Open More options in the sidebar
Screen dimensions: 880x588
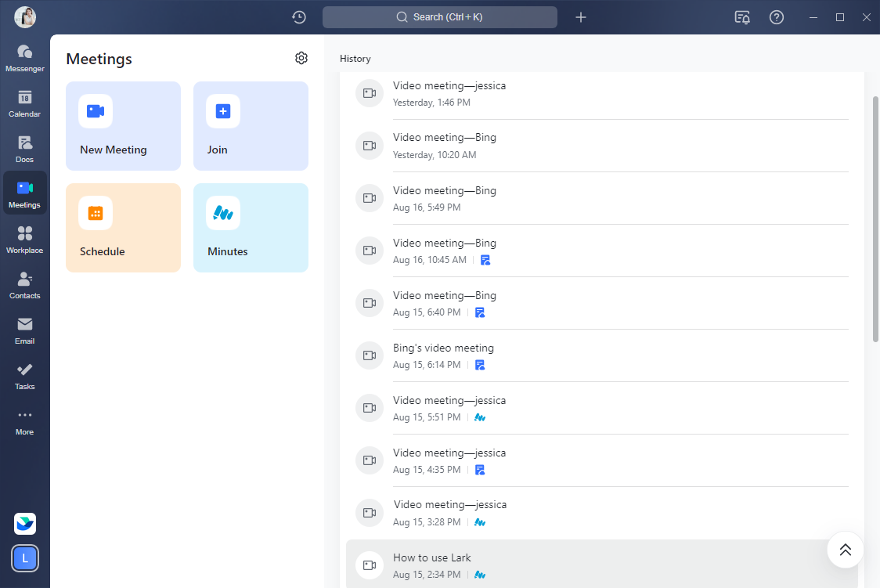[25, 422]
